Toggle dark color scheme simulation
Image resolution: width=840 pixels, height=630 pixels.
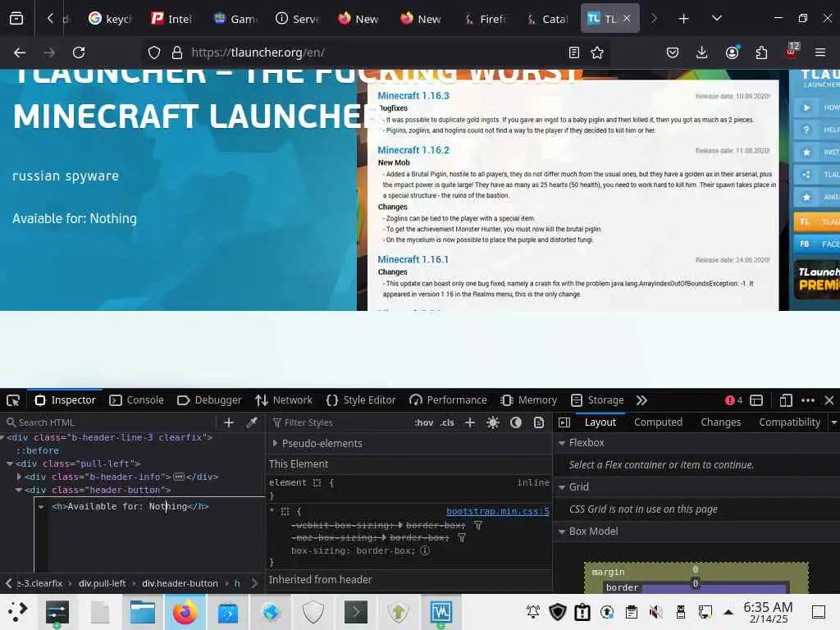[516, 422]
